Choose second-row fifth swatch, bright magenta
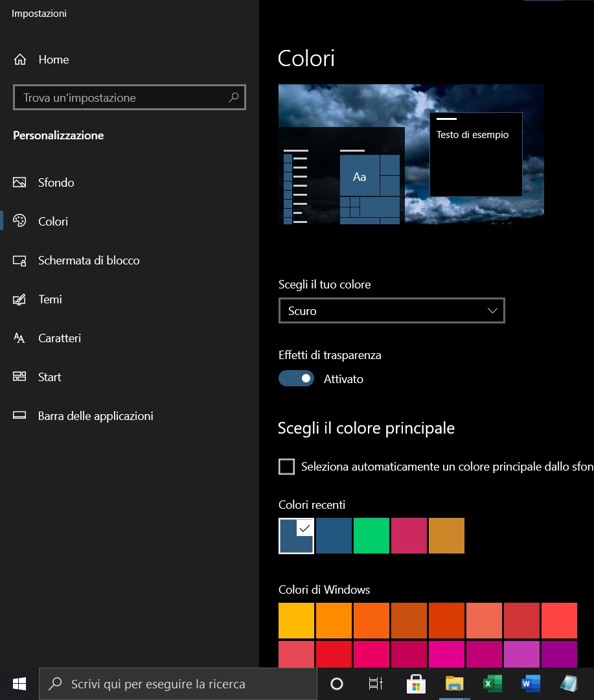The image size is (594, 700). [x=446, y=655]
